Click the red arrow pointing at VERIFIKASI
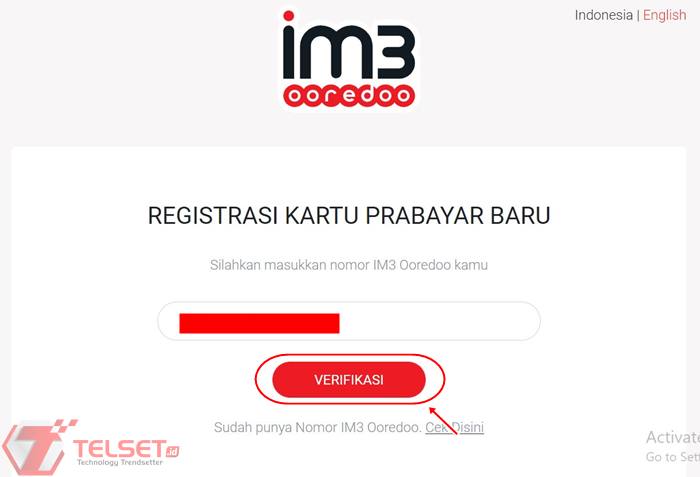700x477 pixels. [x=443, y=420]
